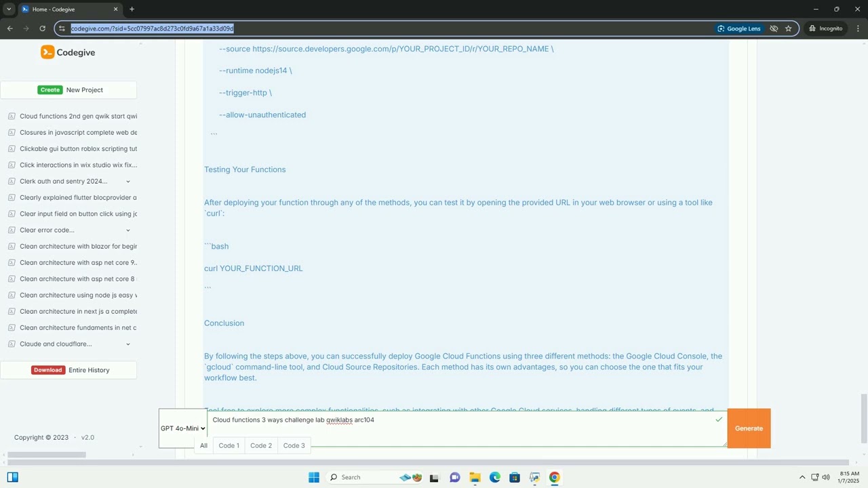This screenshot has width=868, height=488.
Task: Click the Codegive logo icon
Action: (47, 52)
